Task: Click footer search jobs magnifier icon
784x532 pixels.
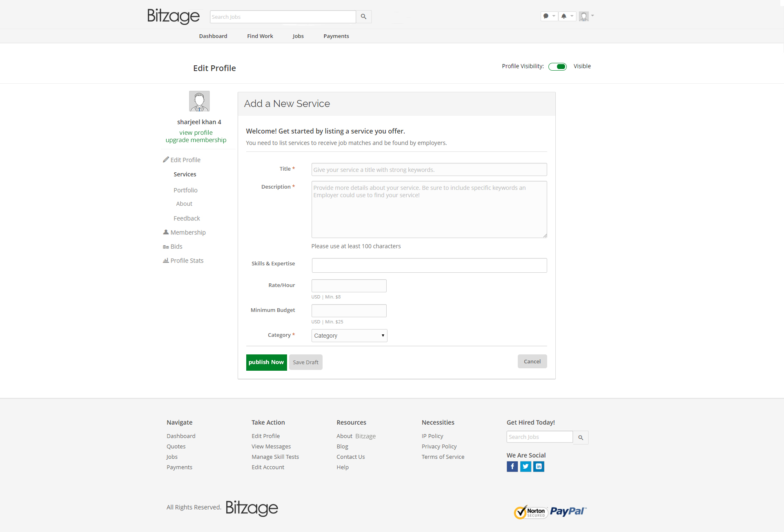Action: pyautogui.click(x=580, y=437)
